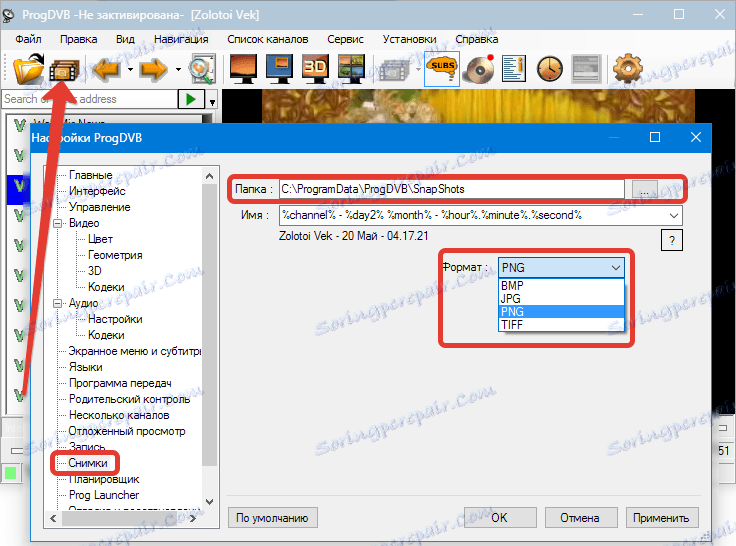736x546 pixels.
Task: Select Интерфейс in the settings tree
Action: click(97, 191)
